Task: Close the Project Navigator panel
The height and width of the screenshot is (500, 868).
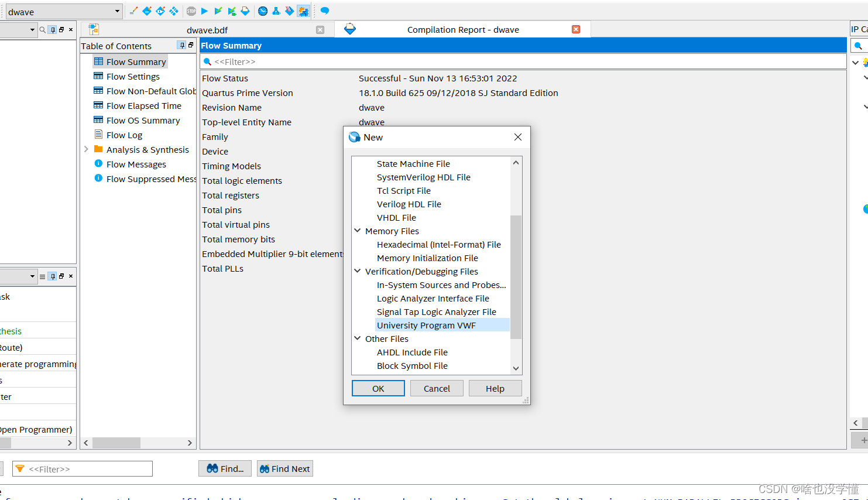Action: pos(71,30)
